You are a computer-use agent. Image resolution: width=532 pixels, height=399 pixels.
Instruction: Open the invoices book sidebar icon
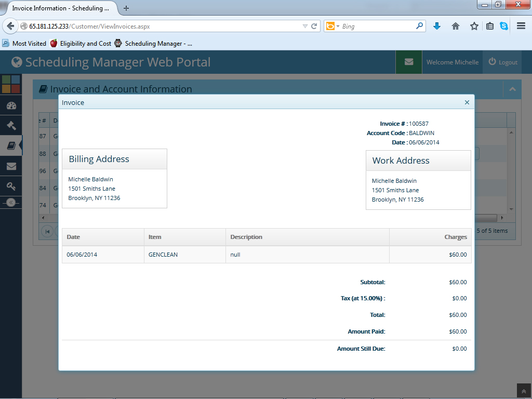click(x=11, y=145)
